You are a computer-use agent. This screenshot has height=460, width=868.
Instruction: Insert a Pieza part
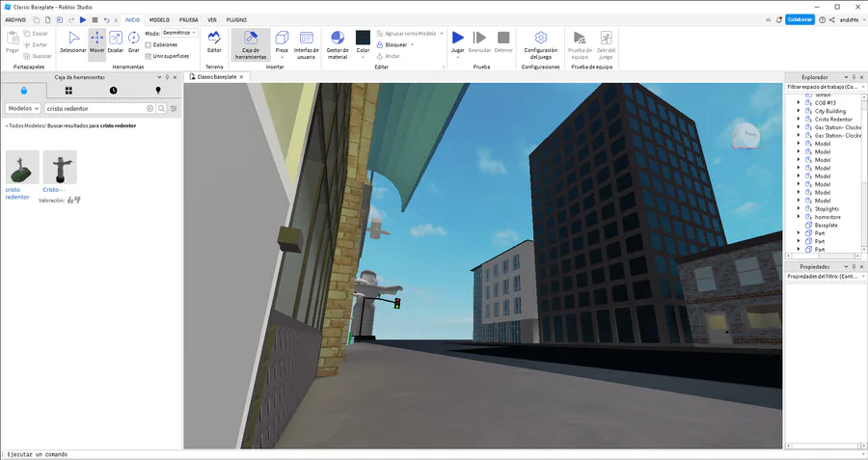tap(282, 42)
